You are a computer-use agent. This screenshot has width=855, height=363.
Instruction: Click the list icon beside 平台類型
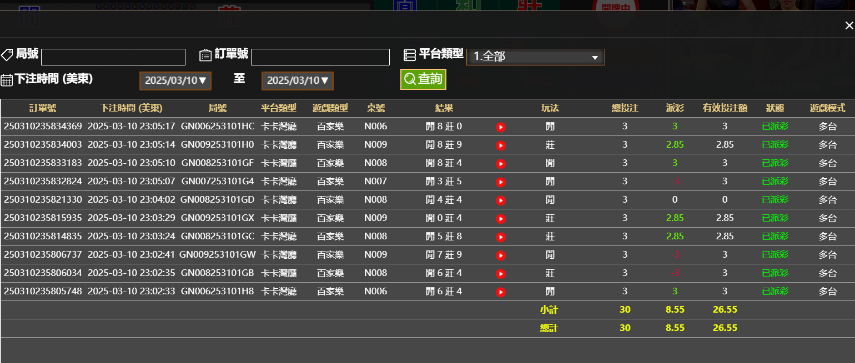click(410, 55)
